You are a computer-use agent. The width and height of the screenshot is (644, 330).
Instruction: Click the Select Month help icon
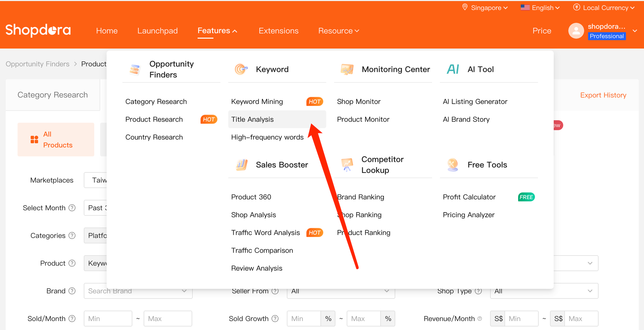(x=72, y=208)
